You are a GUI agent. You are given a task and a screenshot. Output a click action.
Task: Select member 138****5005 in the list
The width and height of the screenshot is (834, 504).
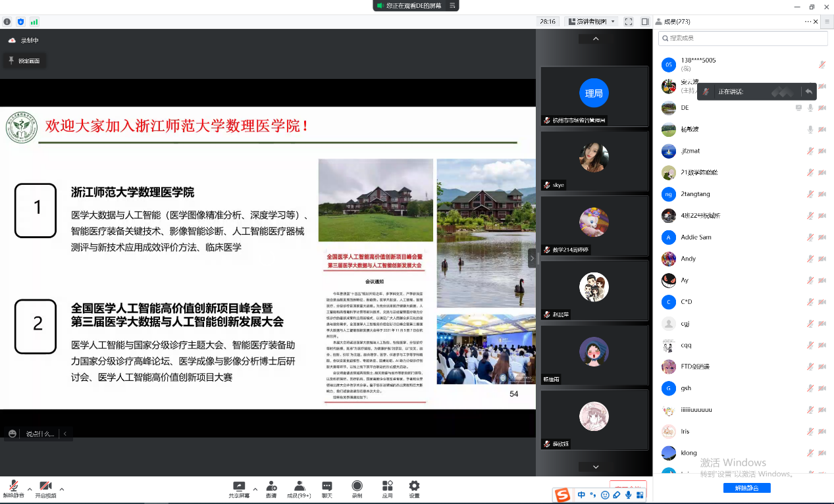(x=743, y=64)
